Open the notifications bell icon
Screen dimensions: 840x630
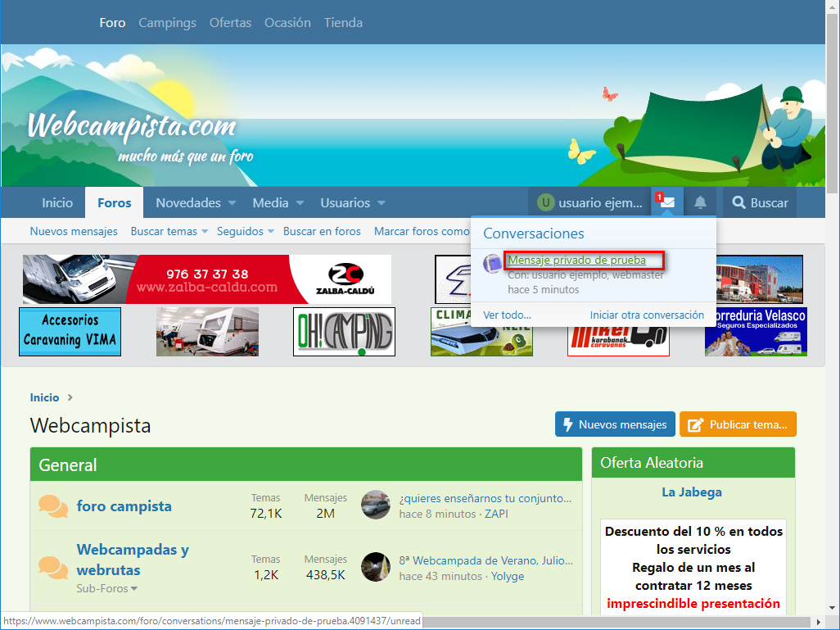(x=700, y=202)
